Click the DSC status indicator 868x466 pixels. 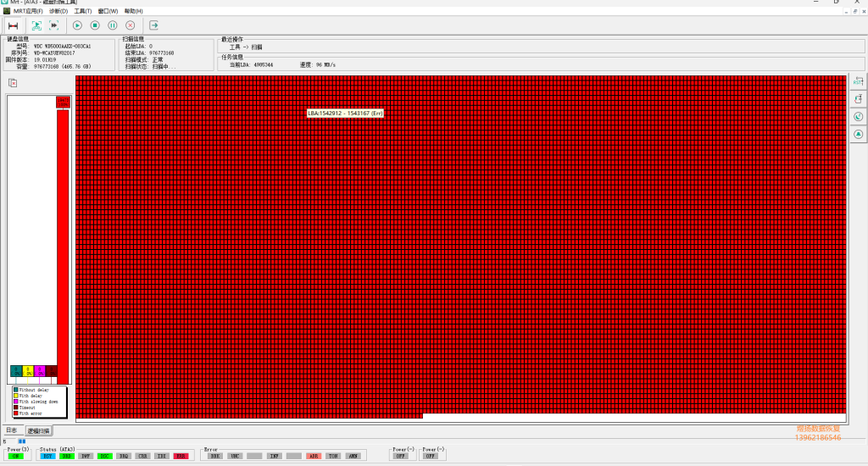pyautogui.click(x=104, y=456)
